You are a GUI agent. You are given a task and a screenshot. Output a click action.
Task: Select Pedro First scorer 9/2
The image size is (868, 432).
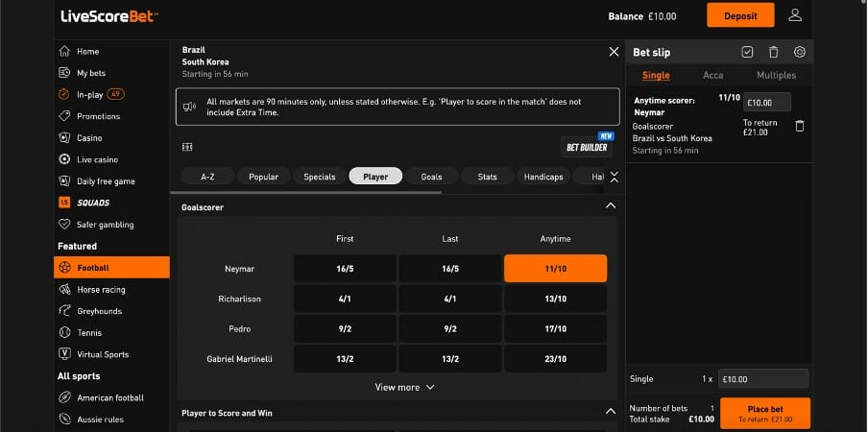[345, 328]
